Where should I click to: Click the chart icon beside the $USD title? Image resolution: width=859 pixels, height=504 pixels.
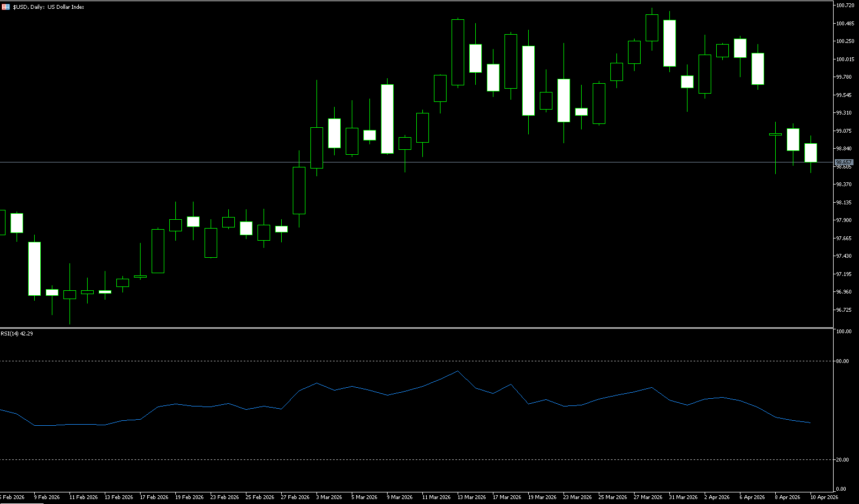(6, 7)
